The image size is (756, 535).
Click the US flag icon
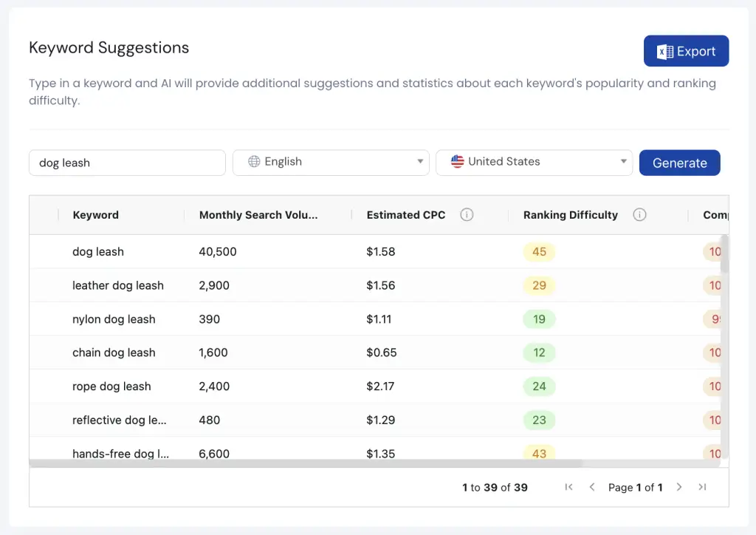tap(457, 161)
